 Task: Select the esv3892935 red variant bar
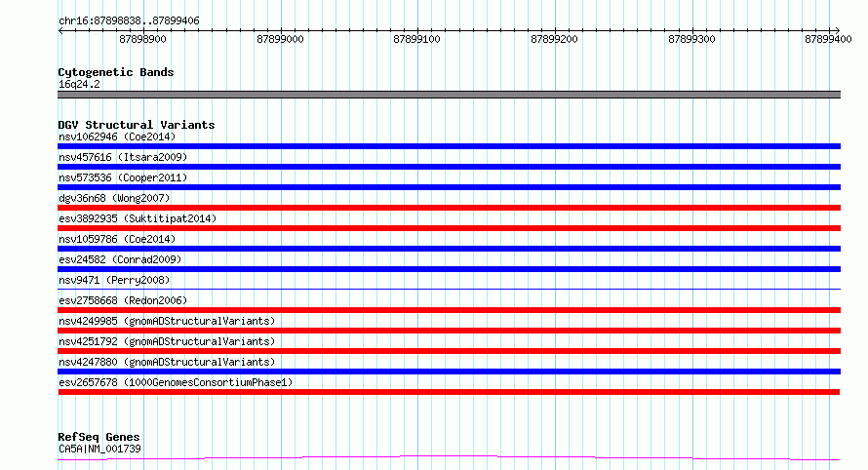[x=449, y=228]
